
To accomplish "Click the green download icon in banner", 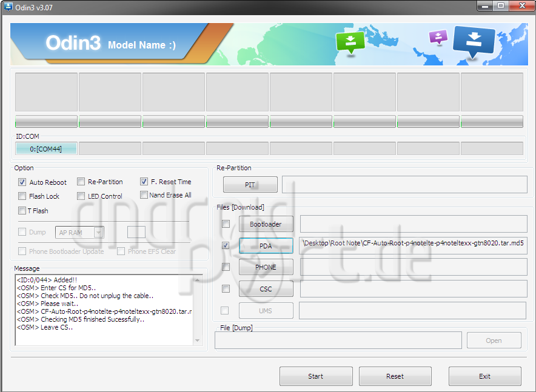I will (350, 42).
